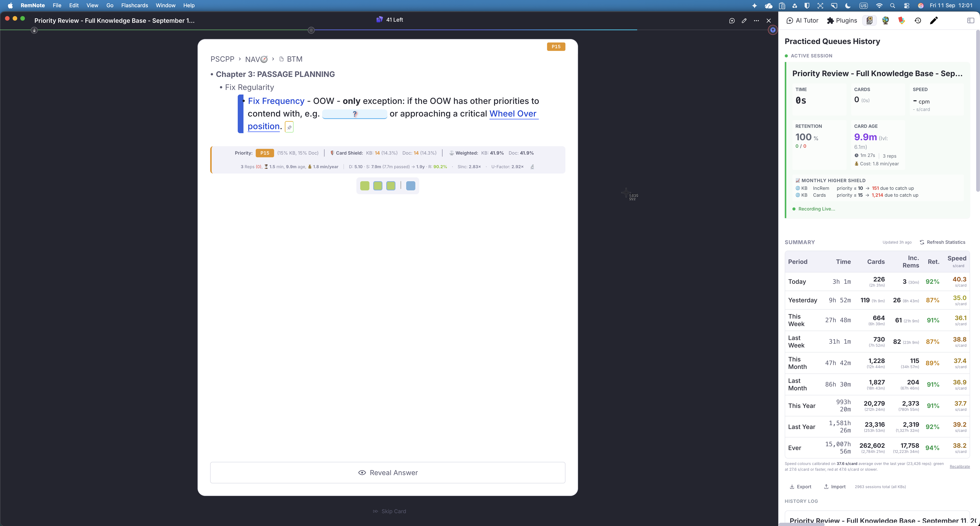Click the hidden cloze question mark blank
980x526 pixels.
(354, 114)
